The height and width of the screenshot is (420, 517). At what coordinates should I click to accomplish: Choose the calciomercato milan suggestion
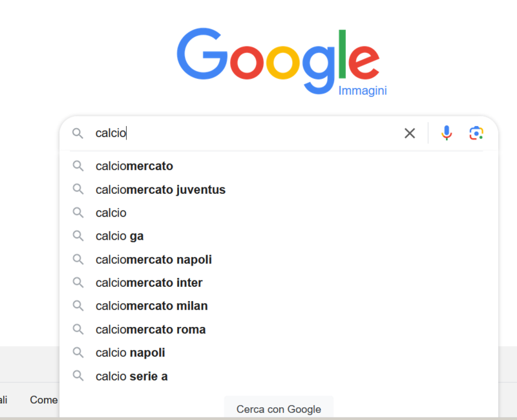tap(279, 306)
